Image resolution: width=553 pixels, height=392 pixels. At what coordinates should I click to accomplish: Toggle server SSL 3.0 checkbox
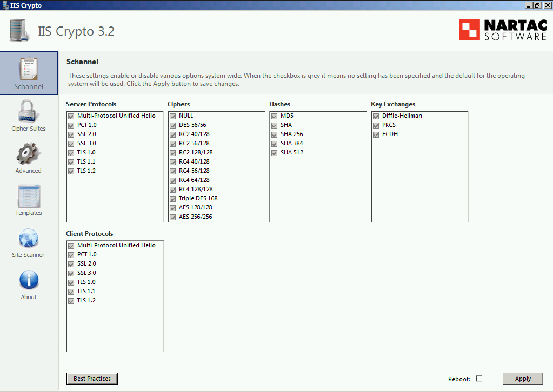[71, 143]
